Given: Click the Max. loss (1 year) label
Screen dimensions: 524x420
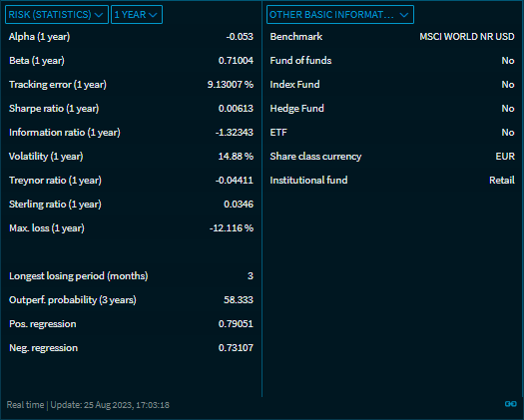Looking at the screenshot, I should tap(47, 228).
